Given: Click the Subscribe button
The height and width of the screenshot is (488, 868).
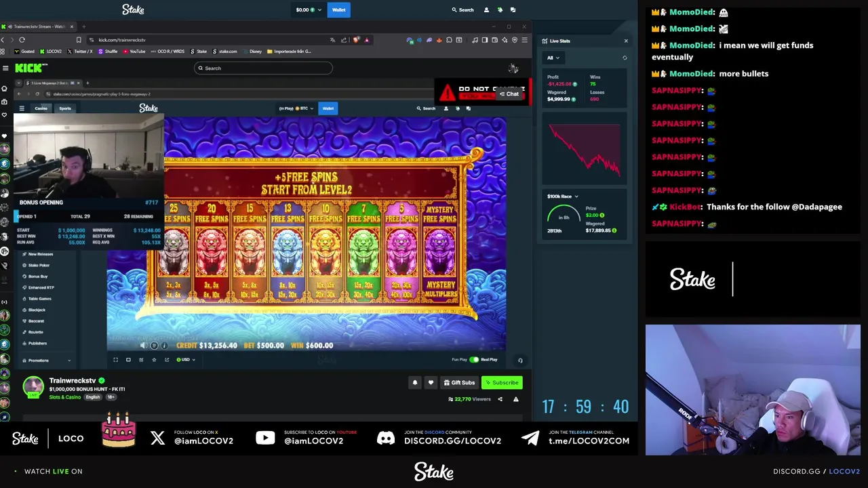Looking at the screenshot, I should click(x=502, y=383).
